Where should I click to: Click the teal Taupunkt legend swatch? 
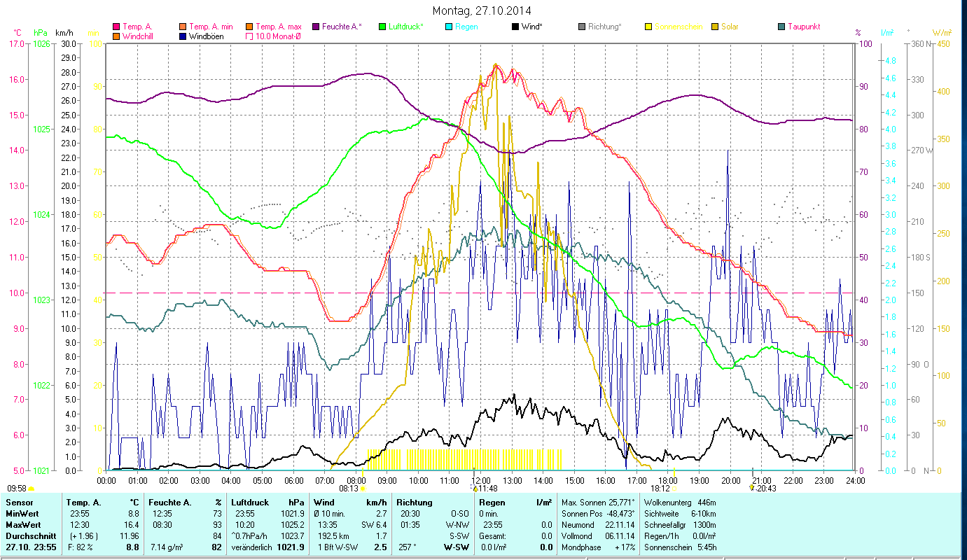781,27
